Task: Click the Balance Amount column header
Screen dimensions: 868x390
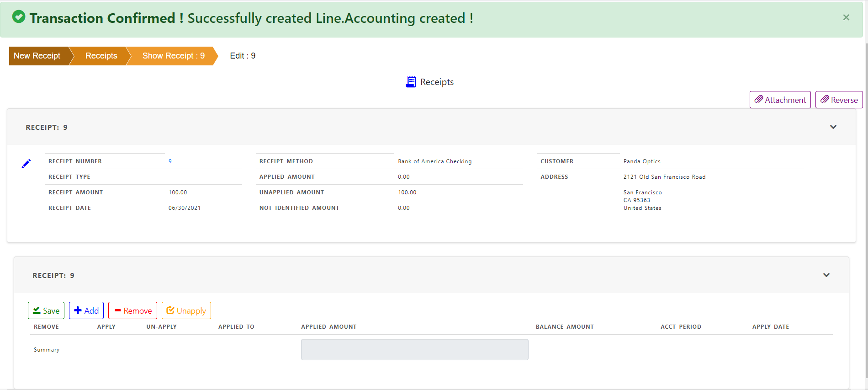Action: click(x=565, y=327)
